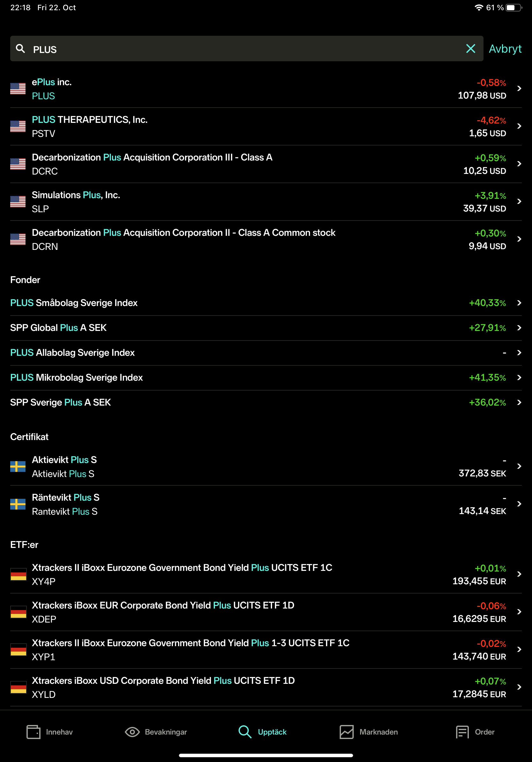Open PLUS Mikrobolag Sverige Index chevron
The image size is (532, 762).
[519, 378]
